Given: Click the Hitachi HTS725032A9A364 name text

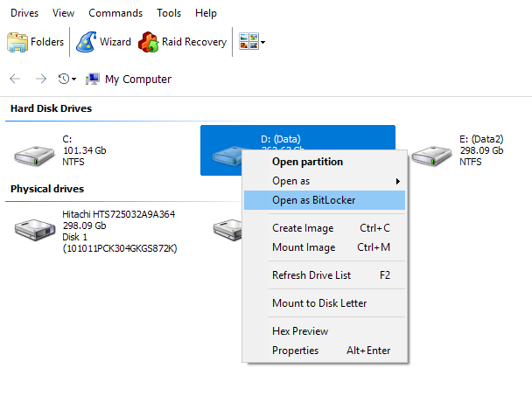Looking at the screenshot, I should point(119,214).
